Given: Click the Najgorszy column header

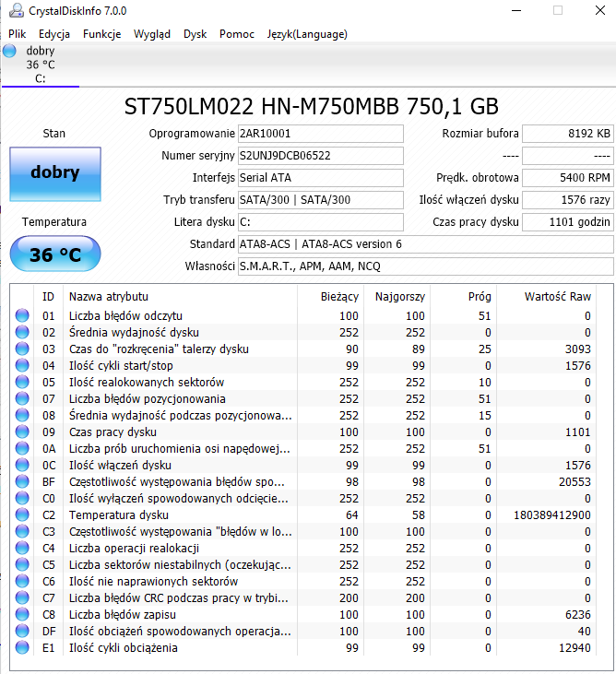Looking at the screenshot, I should pos(397,297).
